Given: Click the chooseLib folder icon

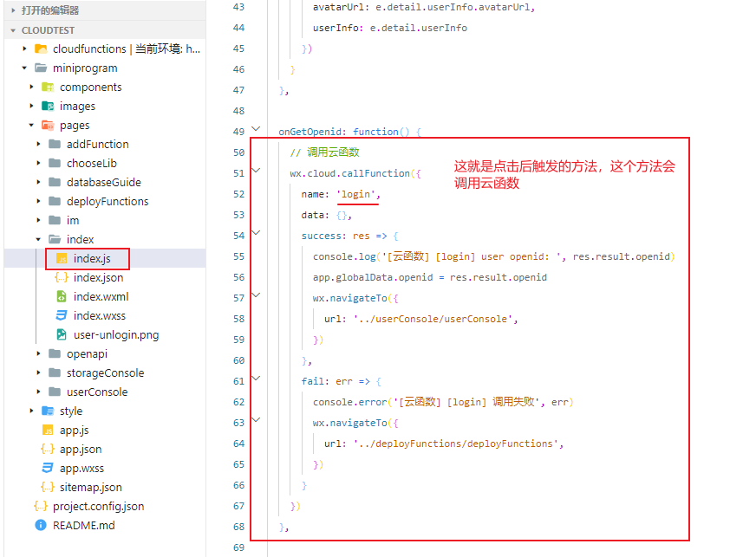Looking at the screenshot, I should tap(55, 164).
